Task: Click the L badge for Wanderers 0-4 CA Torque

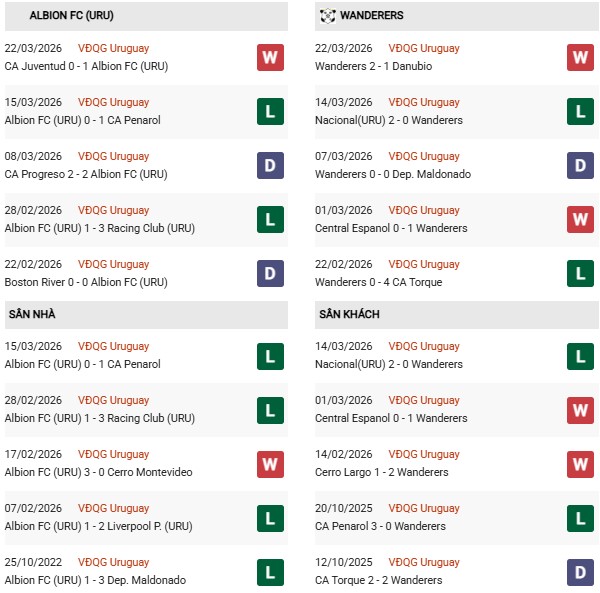Action: point(580,273)
